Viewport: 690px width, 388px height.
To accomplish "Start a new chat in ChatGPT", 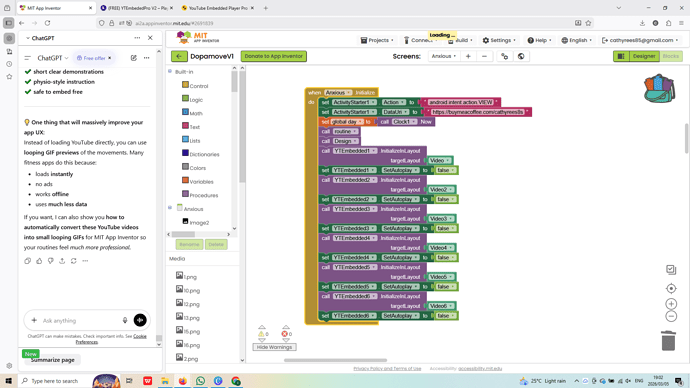I will pos(134,58).
